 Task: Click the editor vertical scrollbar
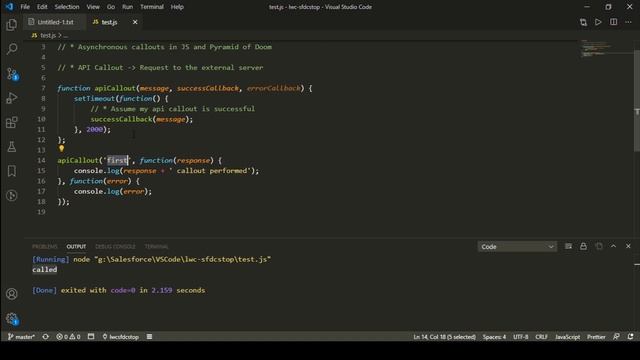click(637, 100)
